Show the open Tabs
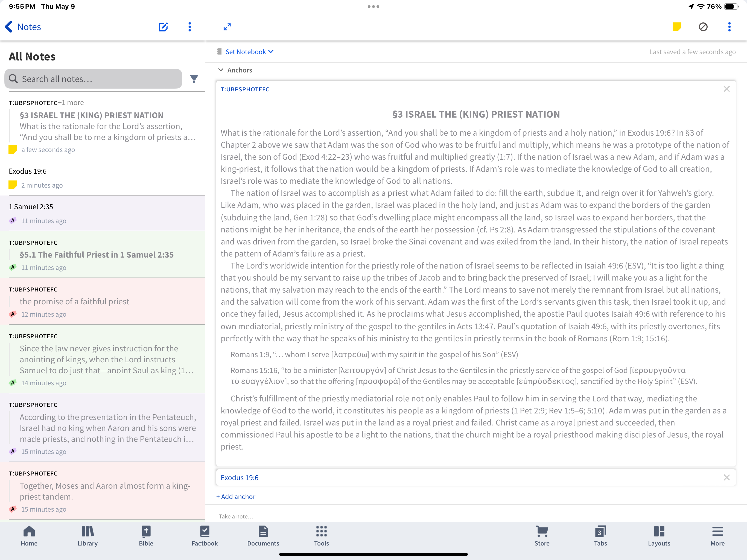The width and height of the screenshot is (747, 560). 600,536
